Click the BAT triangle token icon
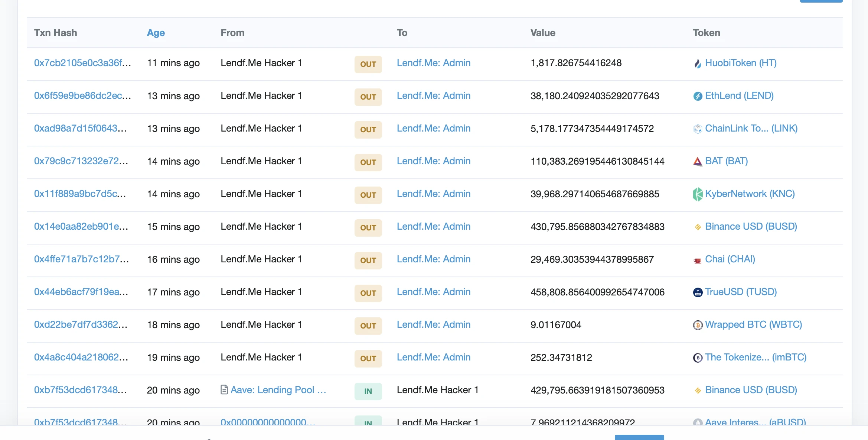The image size is (868, 440). (x=698, y=162)
